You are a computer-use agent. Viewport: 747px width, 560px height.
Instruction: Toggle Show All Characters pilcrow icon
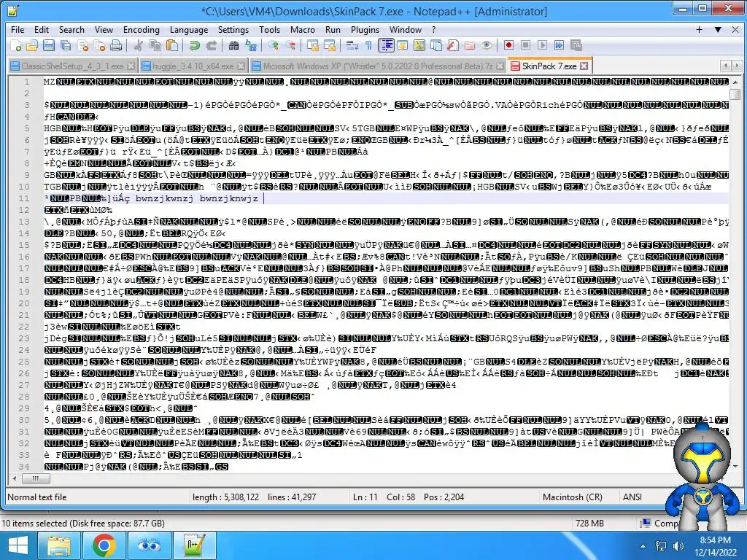[368, 45]
